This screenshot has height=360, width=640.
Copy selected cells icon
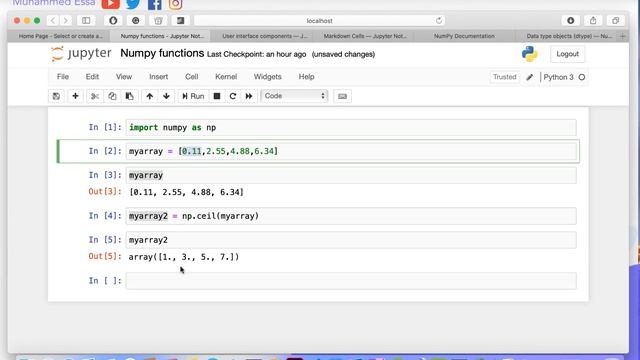(x=112, y=96)
